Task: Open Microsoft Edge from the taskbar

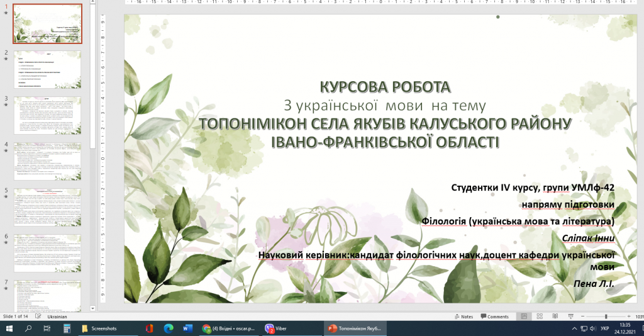Action: pyautogui.click(x=168, y=328)
